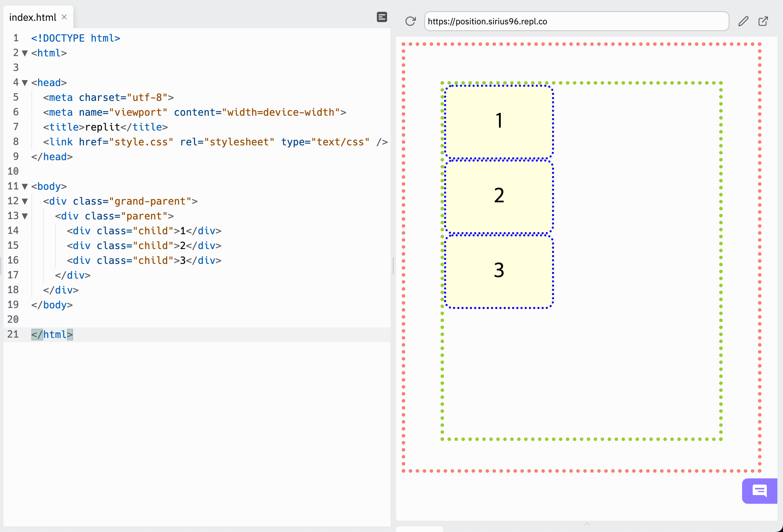Image resolution: width=783 pixels, height=532 pixels.
Task: Click the preview URL address field
Action: (576, 21)
